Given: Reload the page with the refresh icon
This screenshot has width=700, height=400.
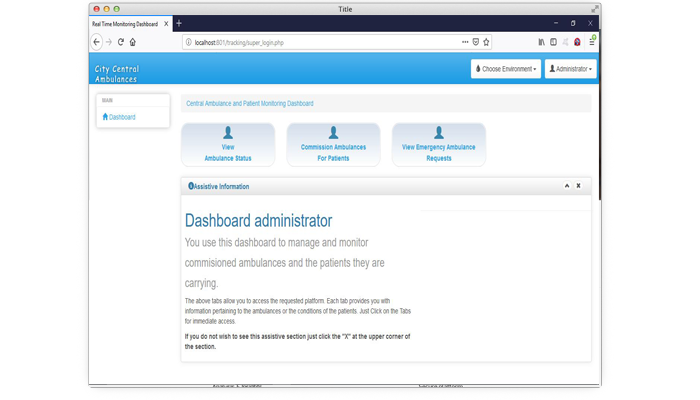Looking at the screenshot, I should click(121, 42).
